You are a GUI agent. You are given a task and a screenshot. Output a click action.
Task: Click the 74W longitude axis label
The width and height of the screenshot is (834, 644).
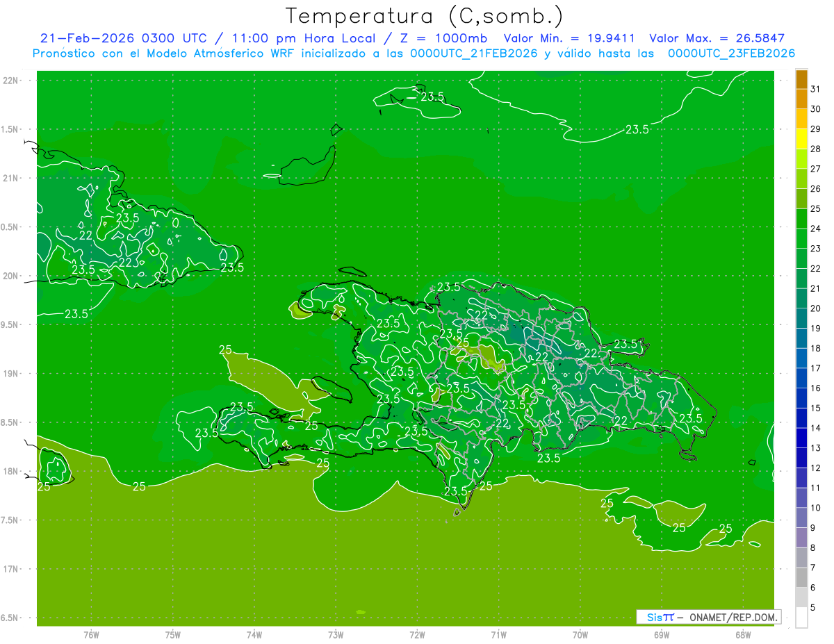(x=254, y=634)
